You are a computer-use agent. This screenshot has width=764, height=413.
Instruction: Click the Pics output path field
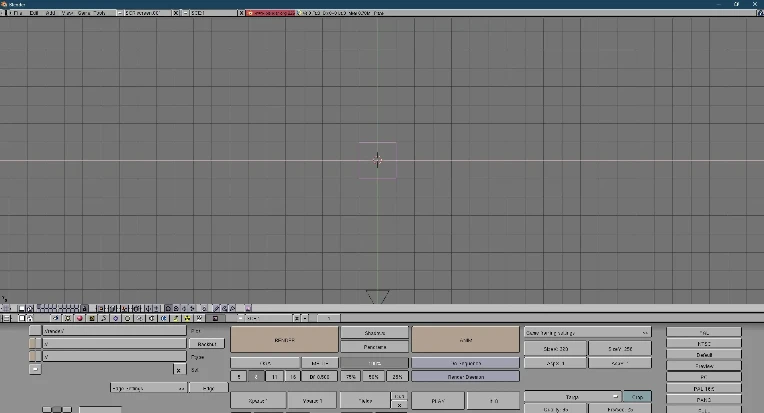point(108,330)
